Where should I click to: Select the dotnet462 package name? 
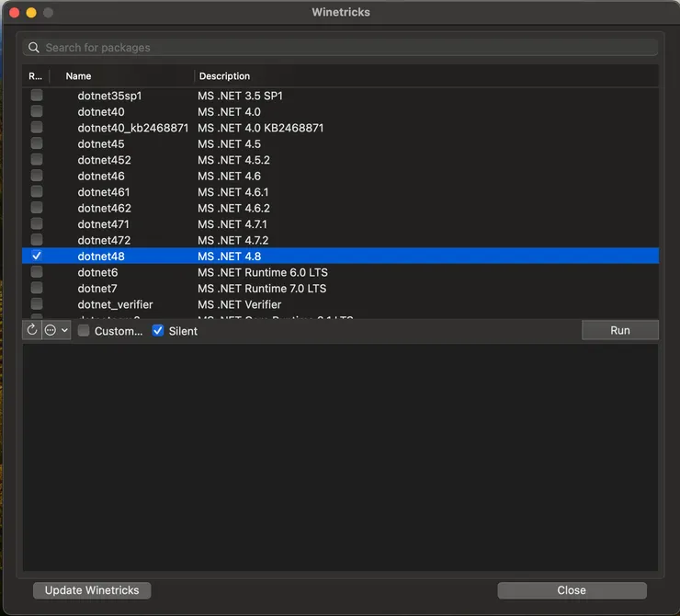(105, 208)
